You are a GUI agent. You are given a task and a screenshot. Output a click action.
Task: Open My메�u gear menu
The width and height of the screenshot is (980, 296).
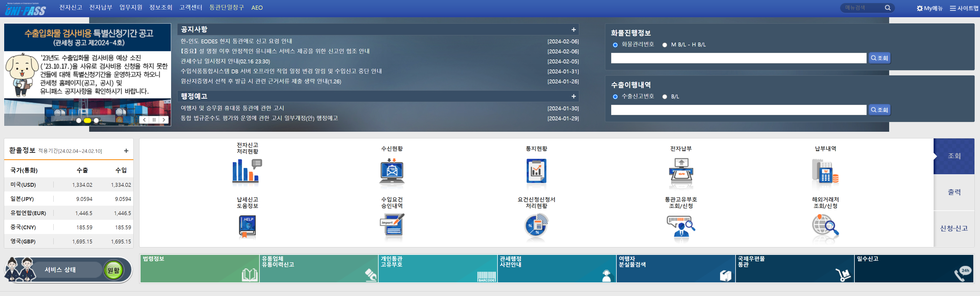929,8
